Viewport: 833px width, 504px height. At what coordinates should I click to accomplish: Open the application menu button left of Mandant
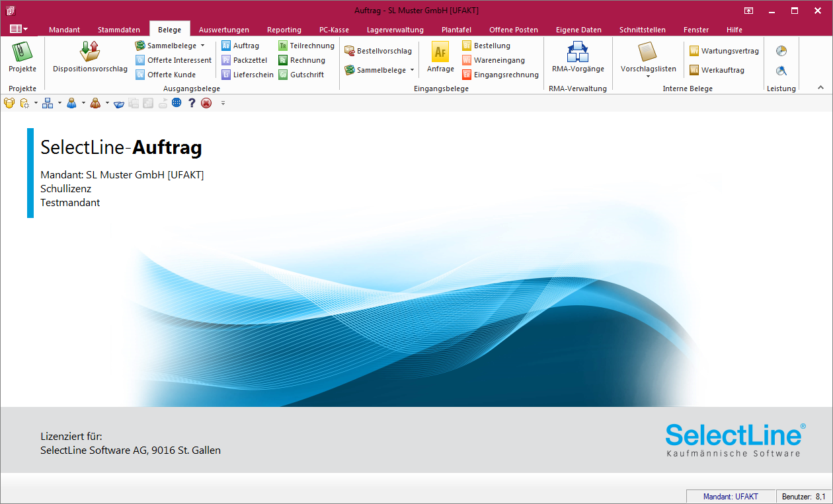click(19, 29)
